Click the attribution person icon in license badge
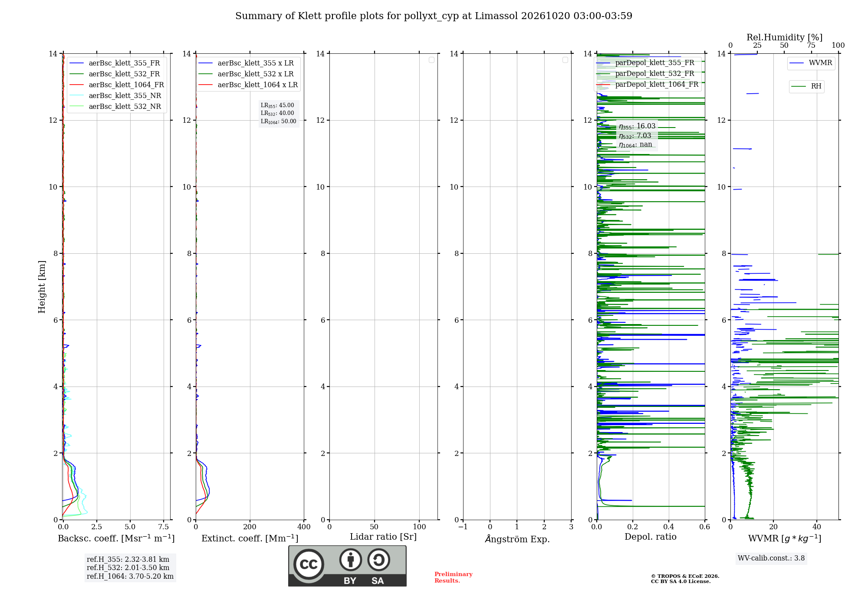This screenshot has width=868, height=590. click(x=351, y=560)
